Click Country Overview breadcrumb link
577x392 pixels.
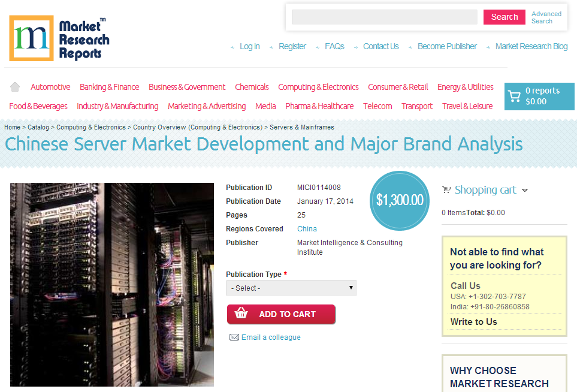coord(198,127)
